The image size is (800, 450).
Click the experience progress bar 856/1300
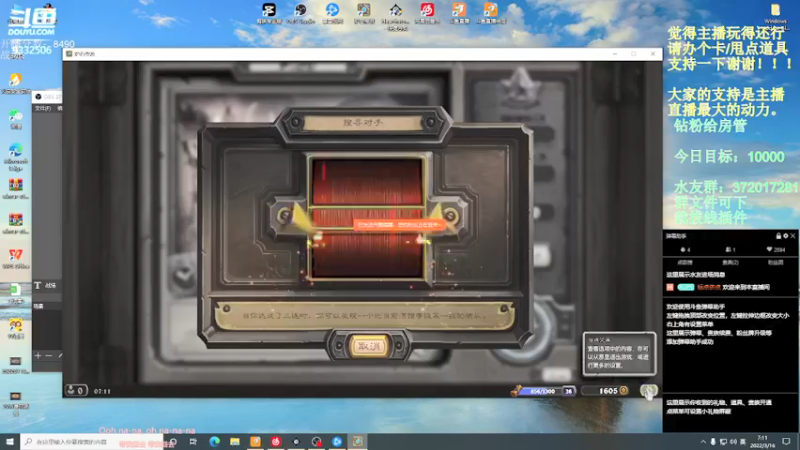(x=543, y=391)
